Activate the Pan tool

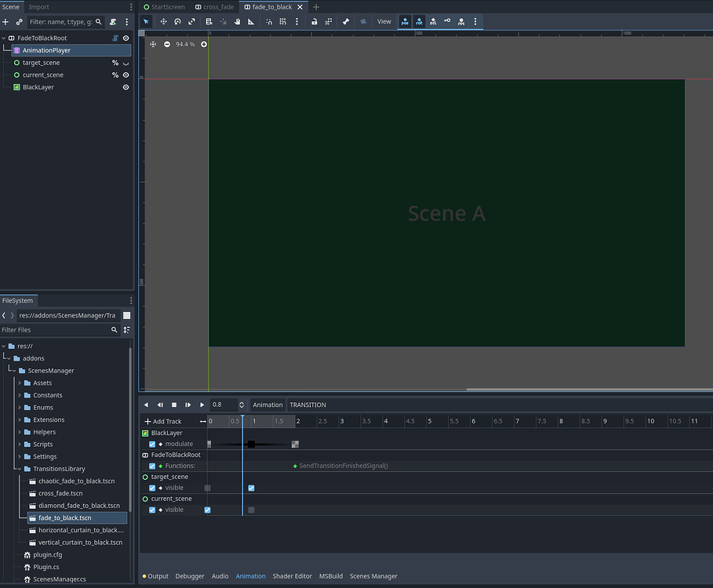[238, 21]
